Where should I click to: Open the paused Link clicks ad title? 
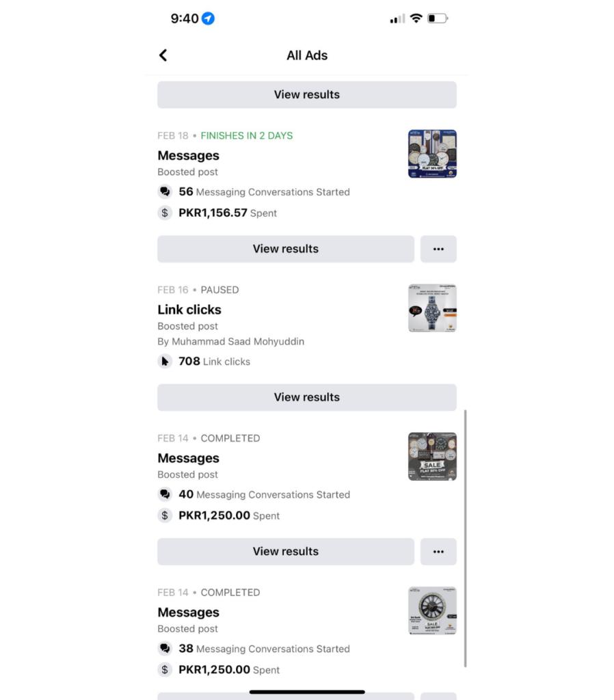click(x=189, y=310)
